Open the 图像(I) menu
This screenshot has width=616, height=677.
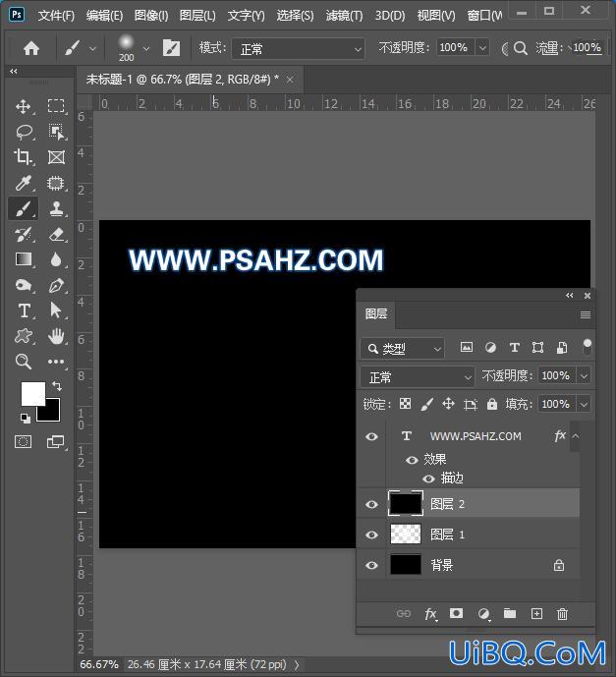151,16
